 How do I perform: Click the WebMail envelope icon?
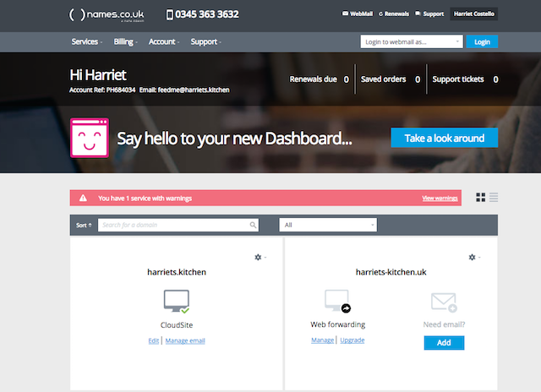[345, 14]
